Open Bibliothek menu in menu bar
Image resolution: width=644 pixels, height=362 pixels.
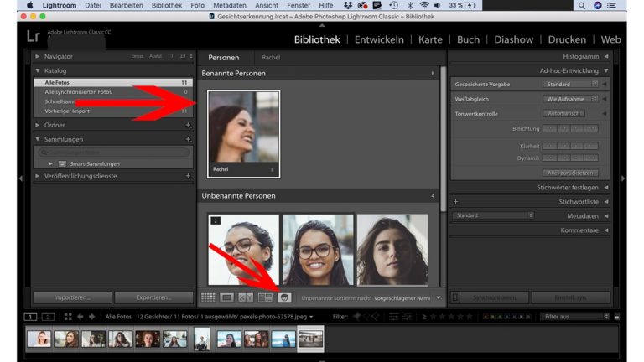click(x=166, y=5)
